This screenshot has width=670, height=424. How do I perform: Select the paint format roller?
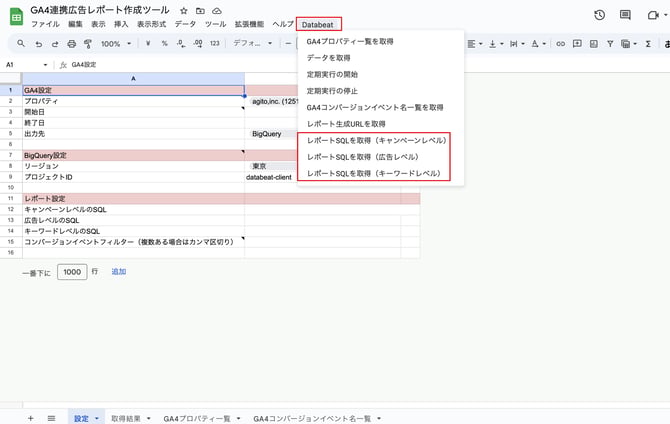click(88, 44)
